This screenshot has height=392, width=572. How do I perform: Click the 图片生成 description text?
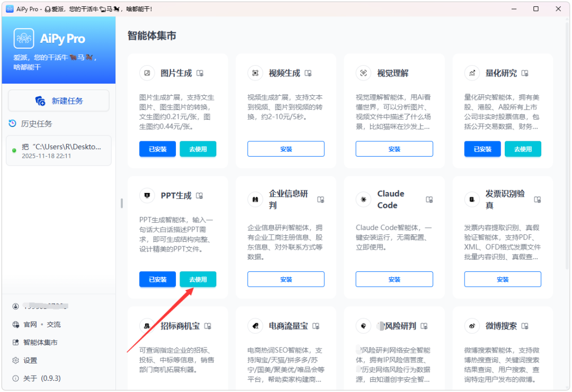pos(177,112)
